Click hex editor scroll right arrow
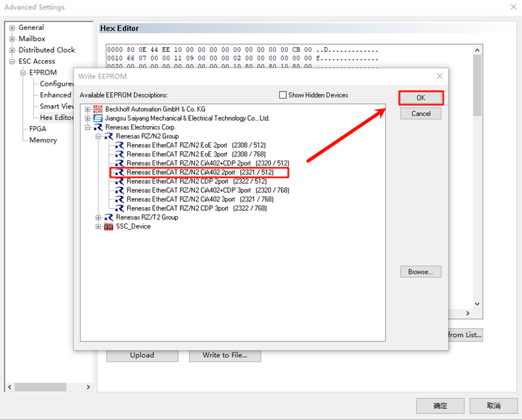The height and width of the screenshot is (420, 522). pyautogui.click(x=467, y=313)
